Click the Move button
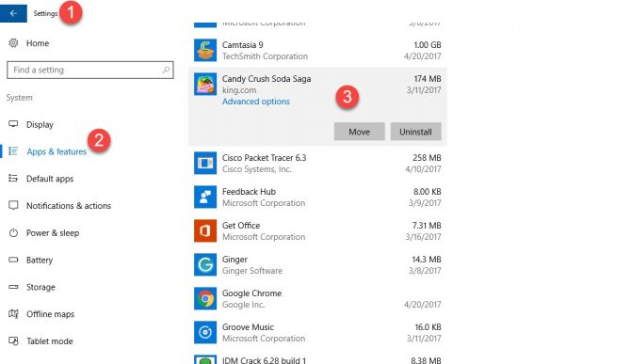The width and height of the screenshot is (631, 364). pos(360,132)
